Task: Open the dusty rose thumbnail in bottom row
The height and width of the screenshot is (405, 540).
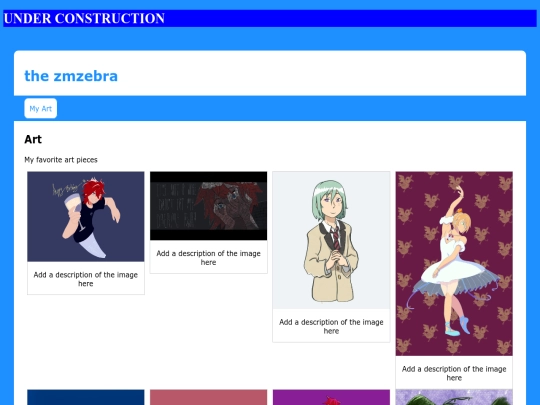Action: pyautogui.click(x=208, y=397)
